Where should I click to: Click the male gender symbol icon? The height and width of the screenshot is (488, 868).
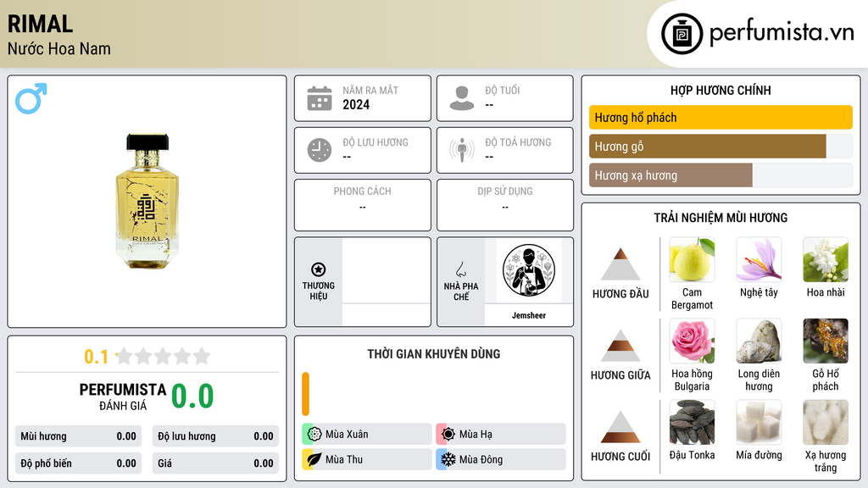pos(31,98)
